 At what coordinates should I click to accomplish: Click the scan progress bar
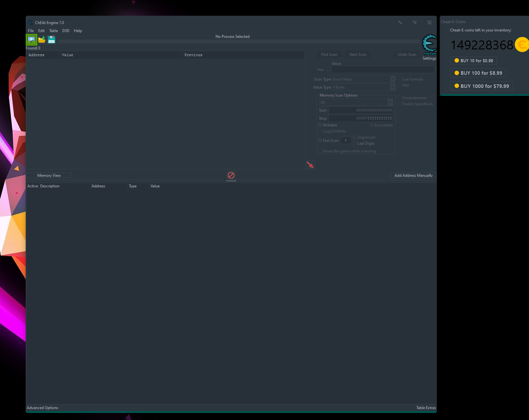pyautogui.click(x=239, y=41)
